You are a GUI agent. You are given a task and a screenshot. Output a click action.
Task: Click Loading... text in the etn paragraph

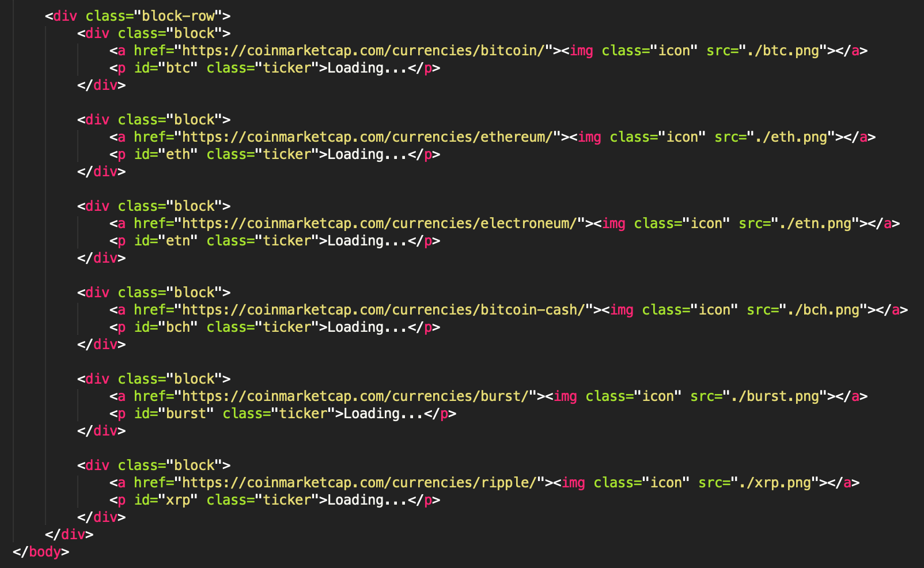pos(368,241)
